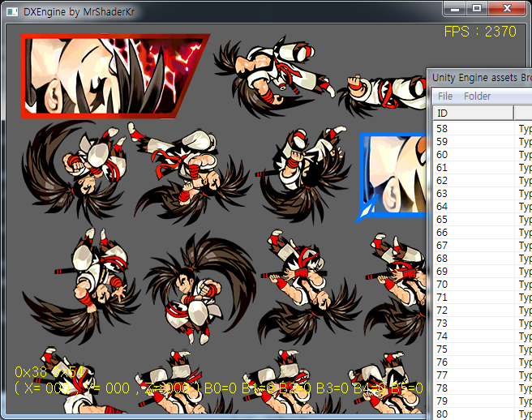Select list row with ID 66

(x=483, y=233)
